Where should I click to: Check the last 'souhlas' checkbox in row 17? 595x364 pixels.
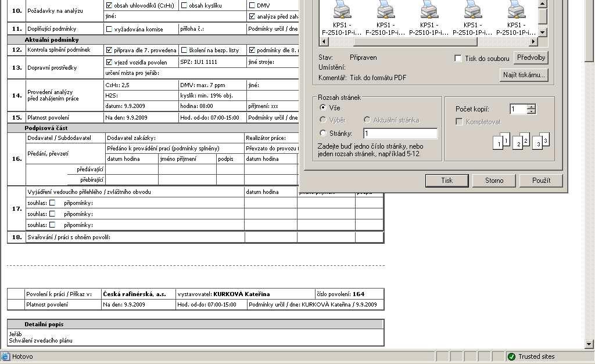pos(52,225)
